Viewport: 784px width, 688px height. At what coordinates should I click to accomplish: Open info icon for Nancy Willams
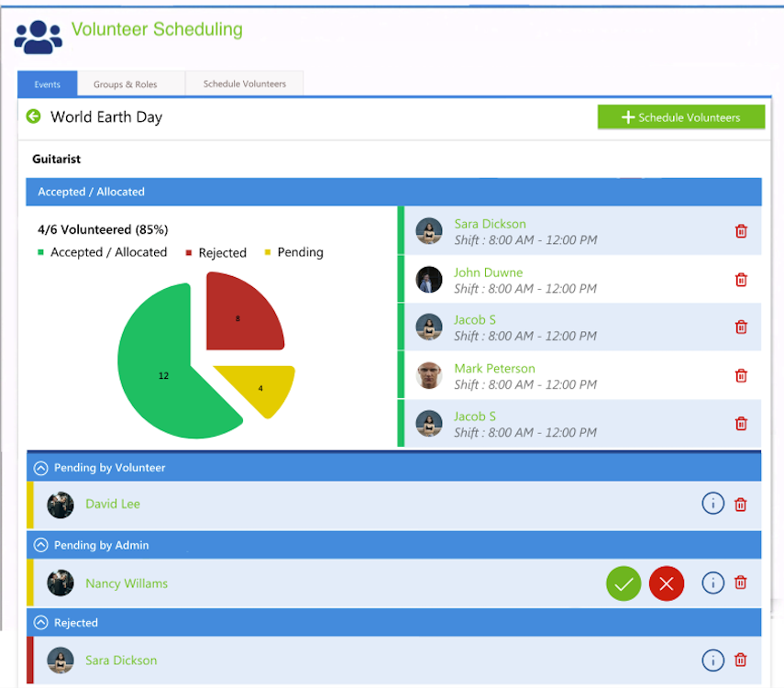(x=713, y=583)
